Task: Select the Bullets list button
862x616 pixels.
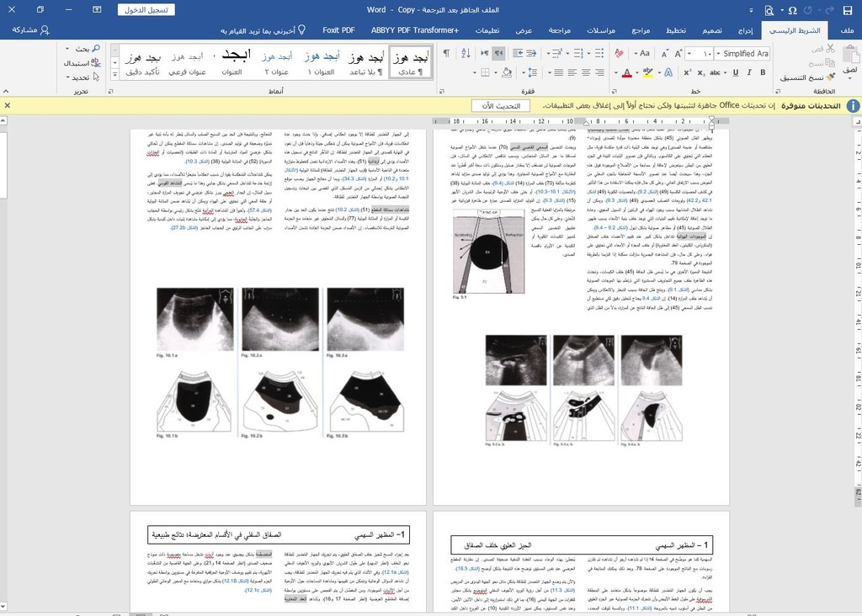Action: coord(599,53)
